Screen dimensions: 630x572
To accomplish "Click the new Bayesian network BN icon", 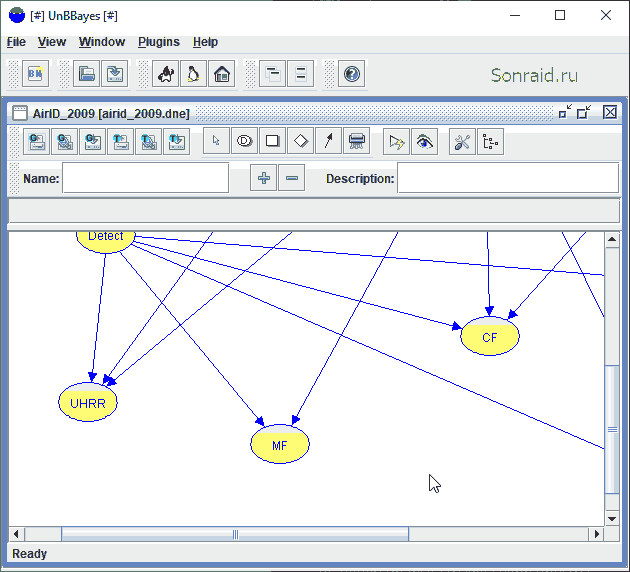I will [35, 74].
